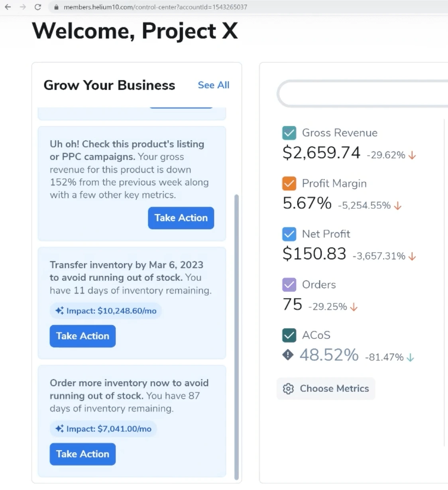The height and width of the screenshot is (490, 448).
Task: Click Take Action under the transfer inventory notice
Action: (82, 336)
